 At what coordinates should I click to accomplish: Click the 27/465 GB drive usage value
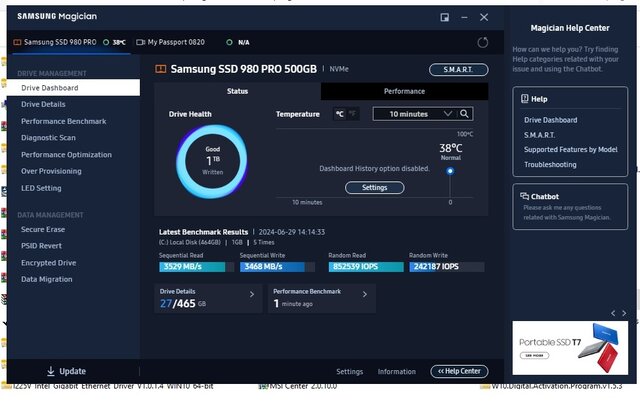(183, 303)
